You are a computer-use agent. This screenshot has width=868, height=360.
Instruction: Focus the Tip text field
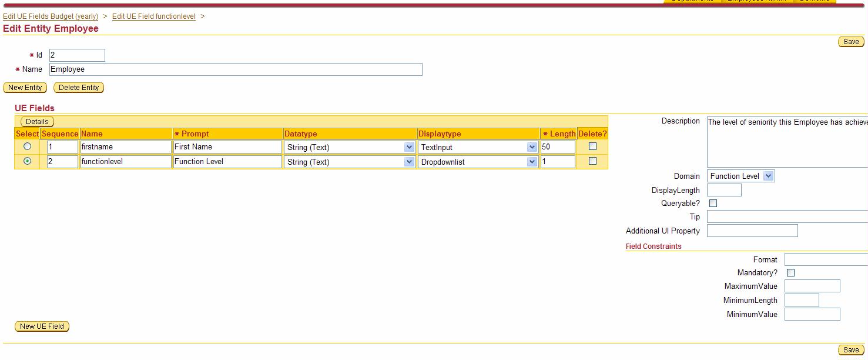[x=786, y=217]
